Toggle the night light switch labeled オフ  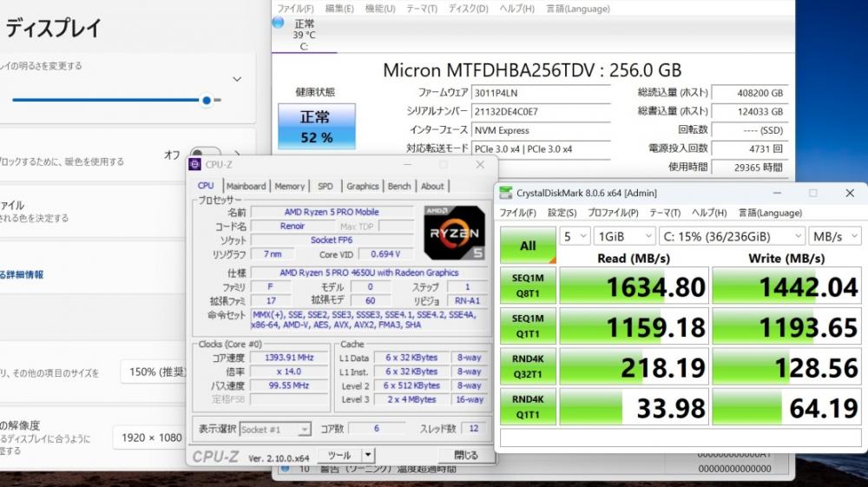206,154
